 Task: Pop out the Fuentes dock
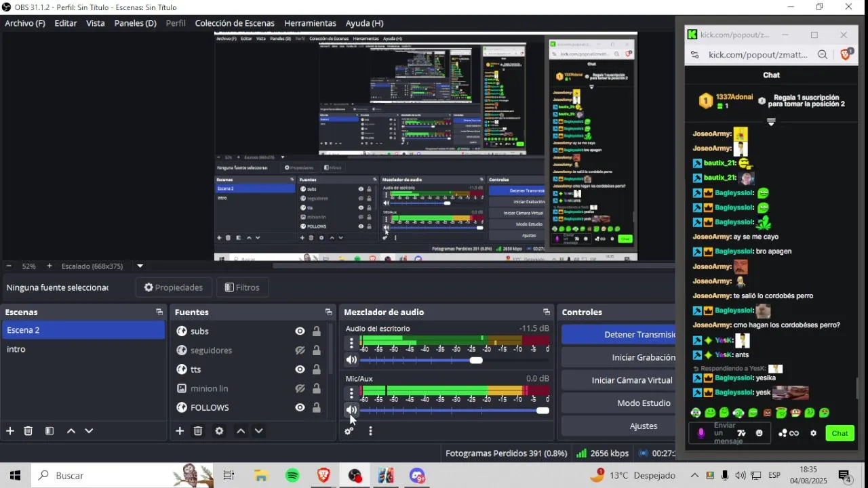(328, 312)
